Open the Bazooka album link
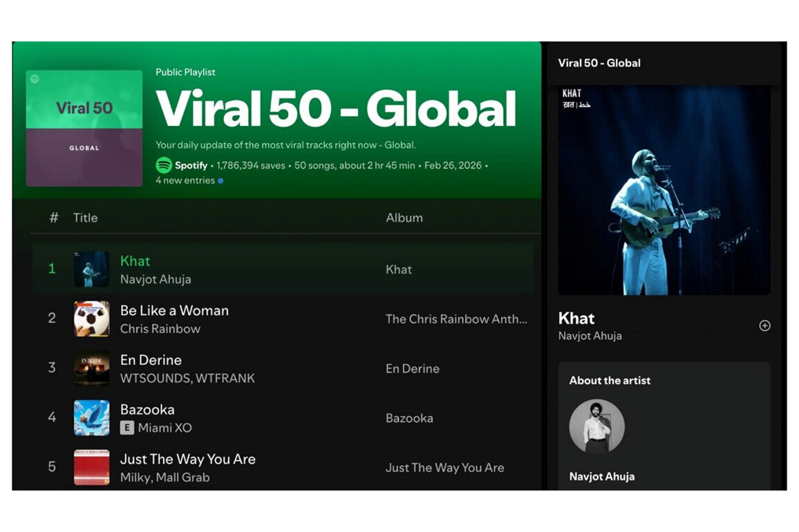 409,418
